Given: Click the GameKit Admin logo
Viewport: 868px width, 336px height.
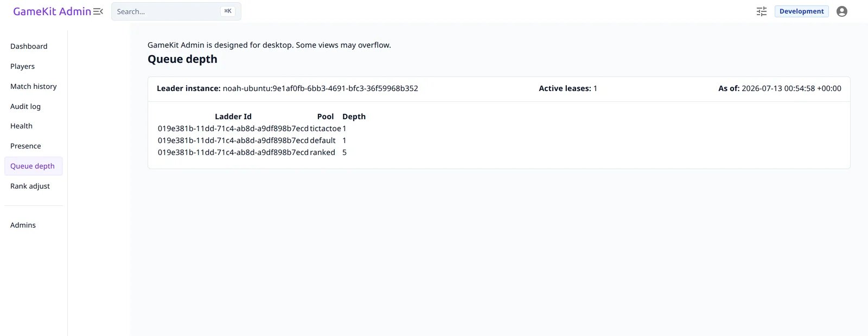Looking at the screenshot, I should (52, 11).
